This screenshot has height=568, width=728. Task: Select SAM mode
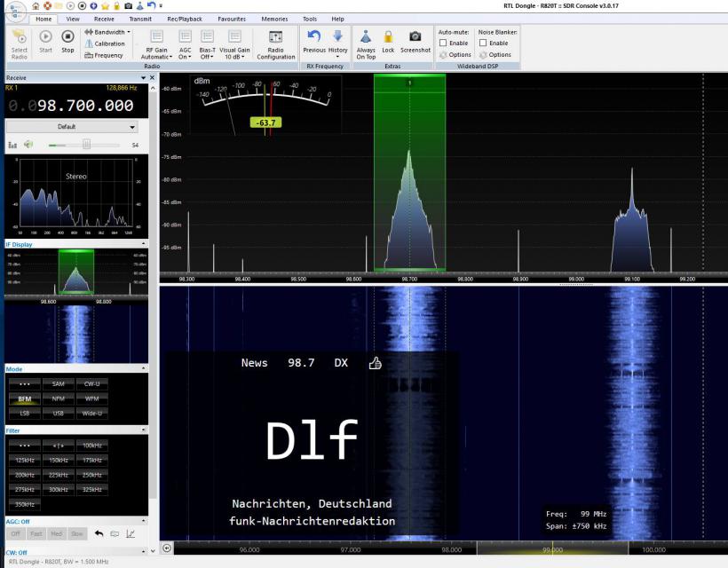59,383
